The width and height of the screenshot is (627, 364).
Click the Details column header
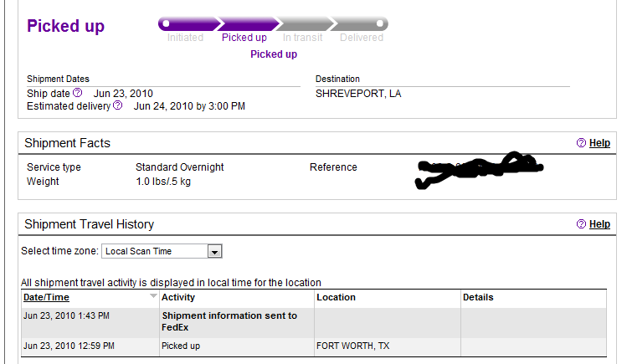pos(478,297)
